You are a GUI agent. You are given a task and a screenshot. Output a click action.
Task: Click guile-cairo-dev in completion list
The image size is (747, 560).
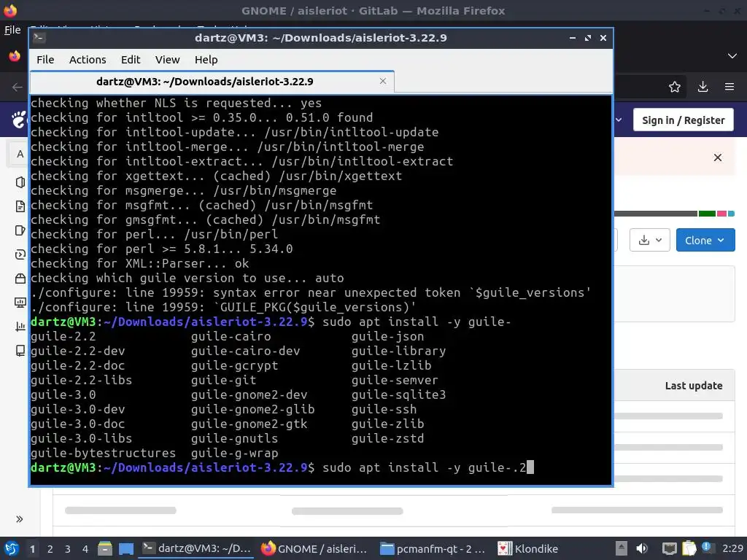[245, 351]
